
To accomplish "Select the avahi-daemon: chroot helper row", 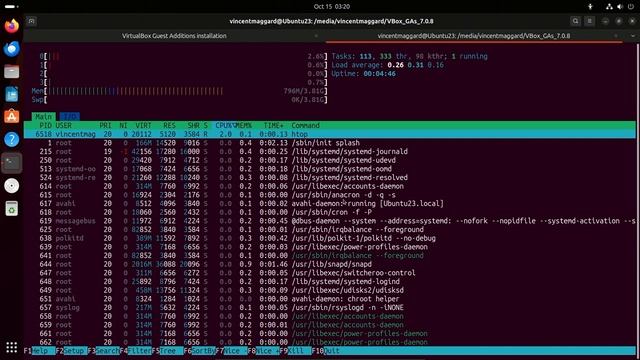I will click(x=329, y=299).
